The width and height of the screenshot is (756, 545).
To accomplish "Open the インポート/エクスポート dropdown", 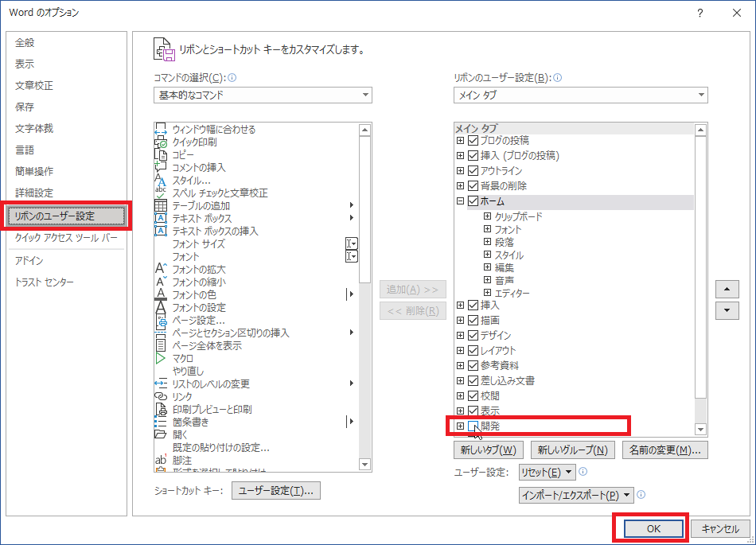I will point(576,495).
